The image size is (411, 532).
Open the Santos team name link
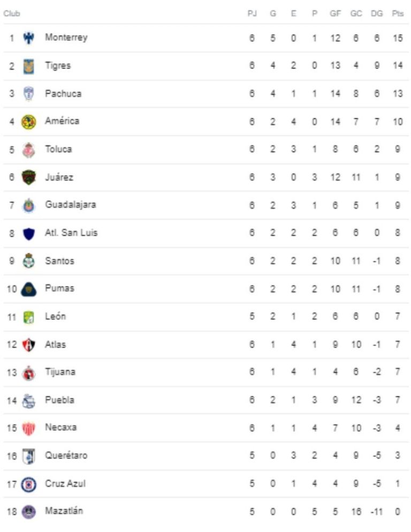[59, 261]
